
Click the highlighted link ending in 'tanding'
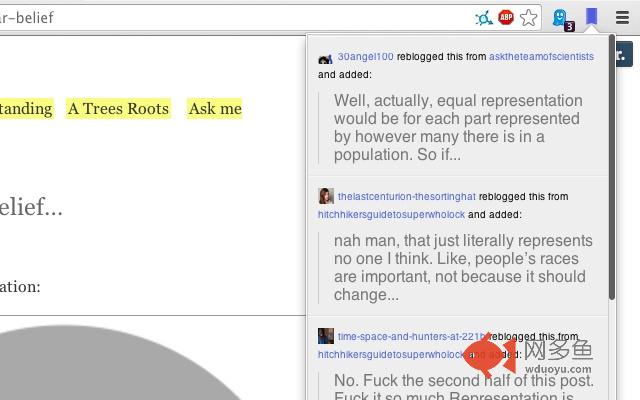(x=27, y=109)
